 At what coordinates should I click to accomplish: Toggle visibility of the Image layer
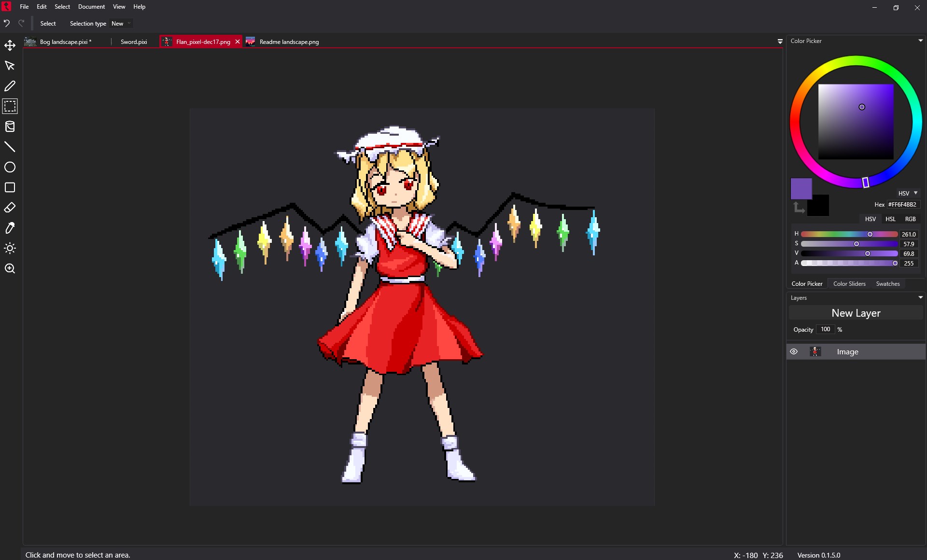coord(794,351)
